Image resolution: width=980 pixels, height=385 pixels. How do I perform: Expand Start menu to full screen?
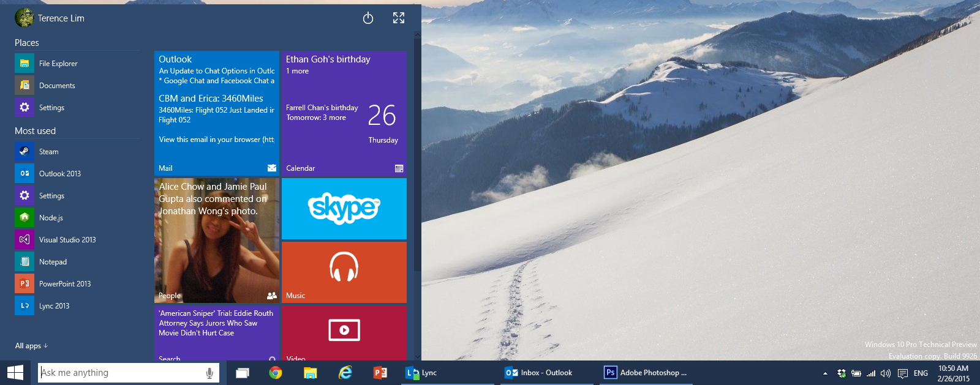399,18
